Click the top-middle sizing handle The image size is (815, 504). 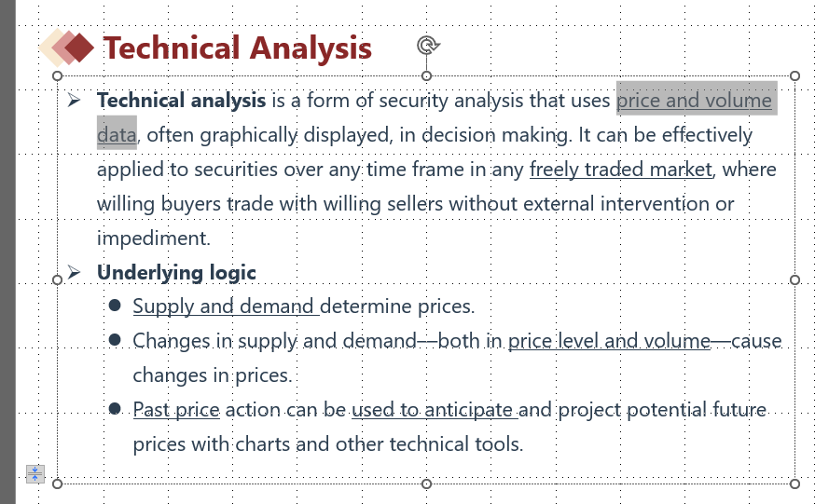pos(427,75)
